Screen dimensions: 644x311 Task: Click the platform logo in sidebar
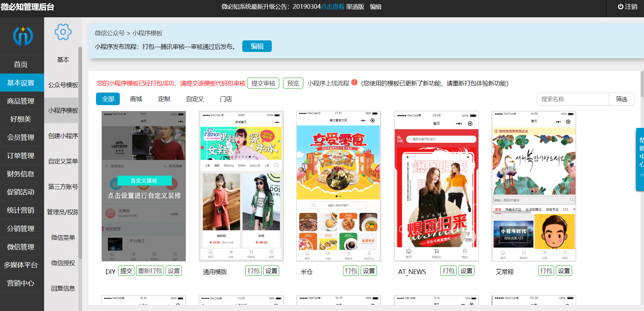tap(23, 36)
